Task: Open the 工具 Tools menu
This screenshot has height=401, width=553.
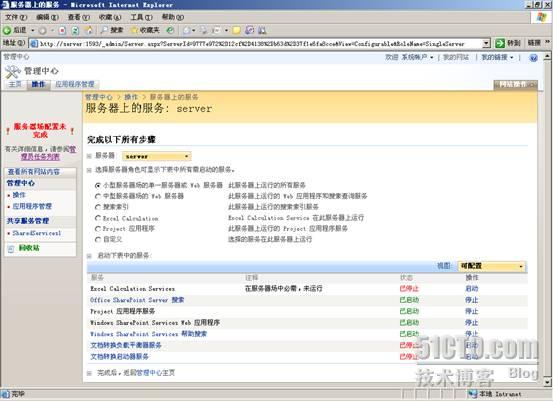Action: [141, 17]
